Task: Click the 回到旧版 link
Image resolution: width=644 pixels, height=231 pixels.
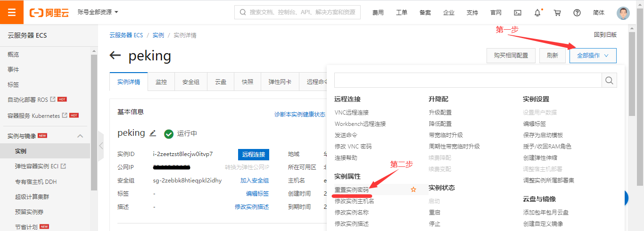Action: coord(605,35)
